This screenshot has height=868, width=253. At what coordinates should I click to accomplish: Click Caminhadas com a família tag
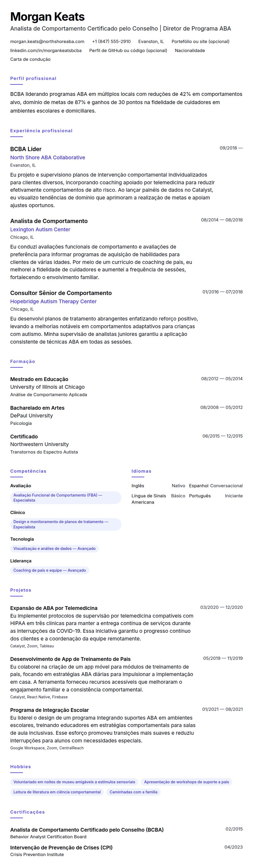pyautogui.click(x=134, y=792)
